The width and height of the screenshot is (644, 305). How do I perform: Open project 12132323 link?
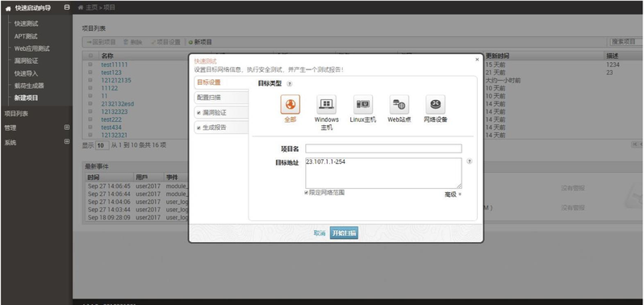(x=115, y=111)
